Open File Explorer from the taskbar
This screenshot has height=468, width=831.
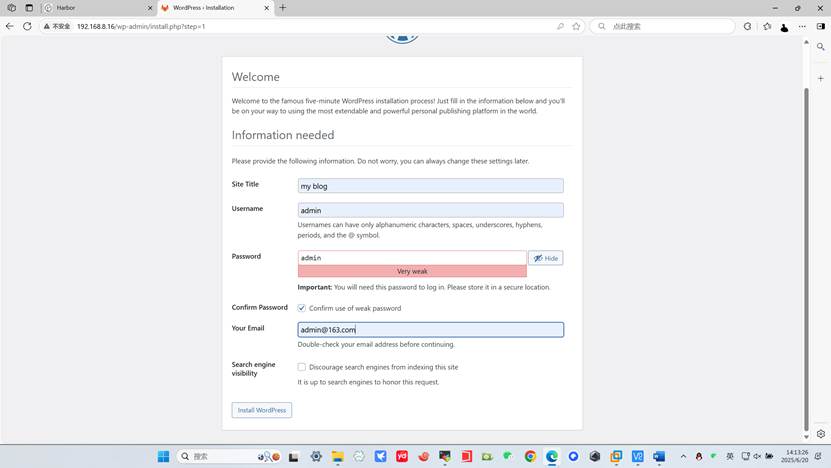338,456
